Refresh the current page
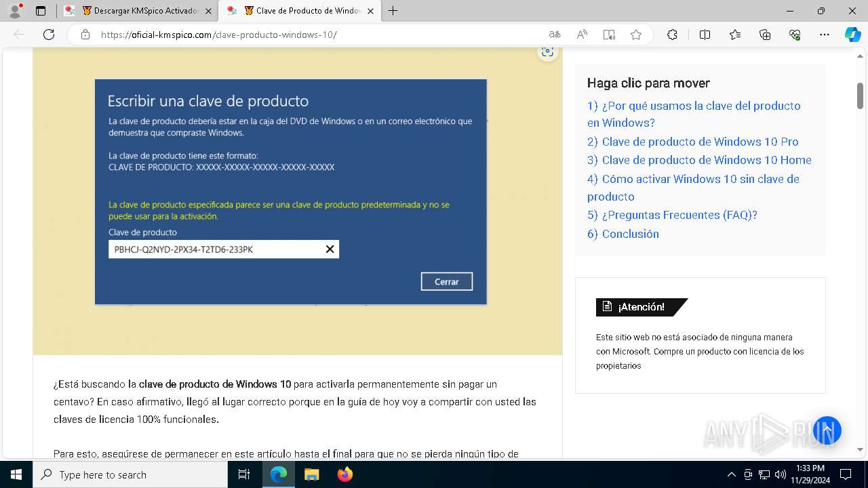The height and width of the screenshot is (488, 868). (x=49, y=35)
